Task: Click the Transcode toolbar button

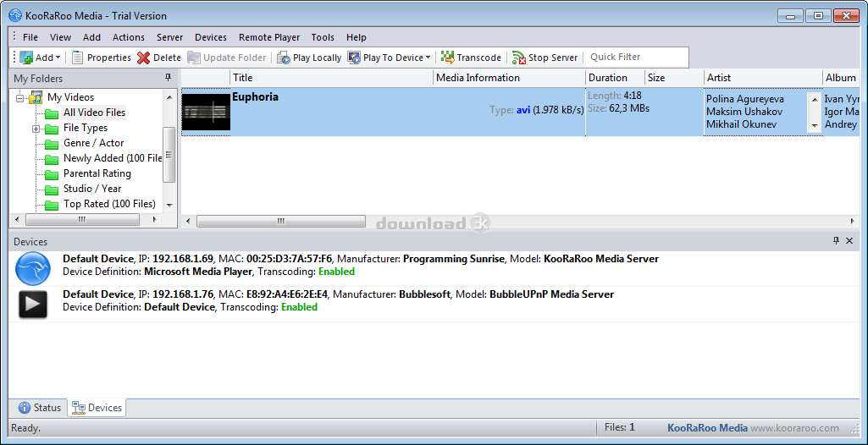Action: [x=471, y=58]
